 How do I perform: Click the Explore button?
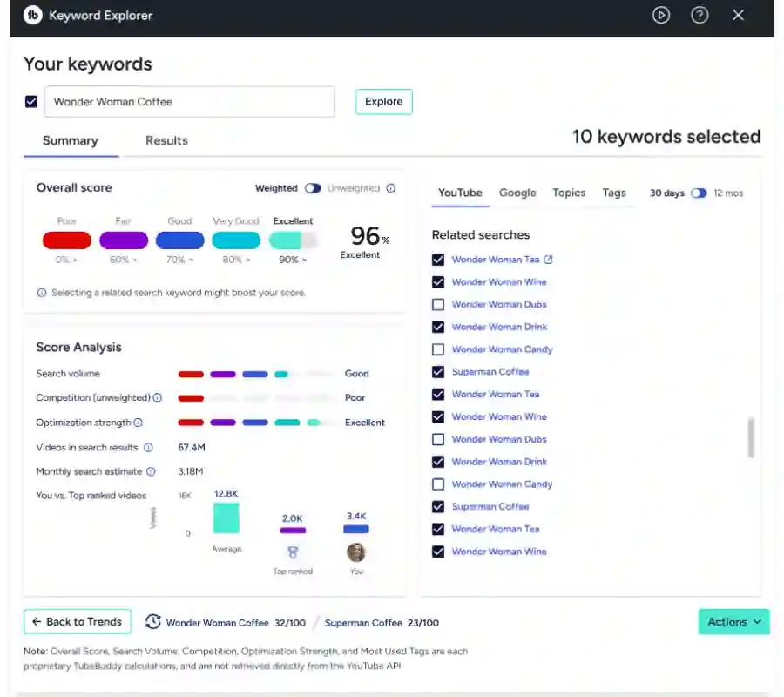[384, 101]
